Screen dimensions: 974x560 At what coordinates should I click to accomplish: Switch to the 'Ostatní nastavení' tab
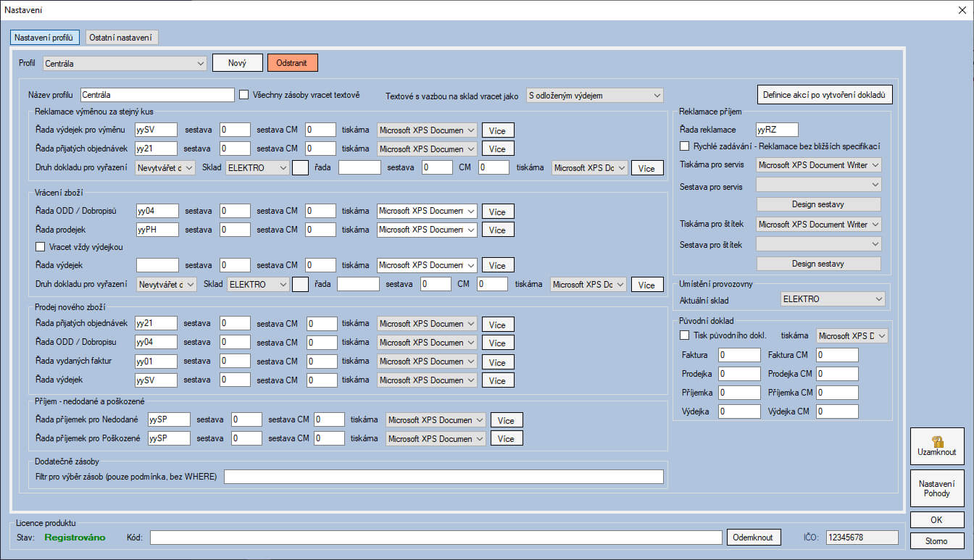pos(122,38)
